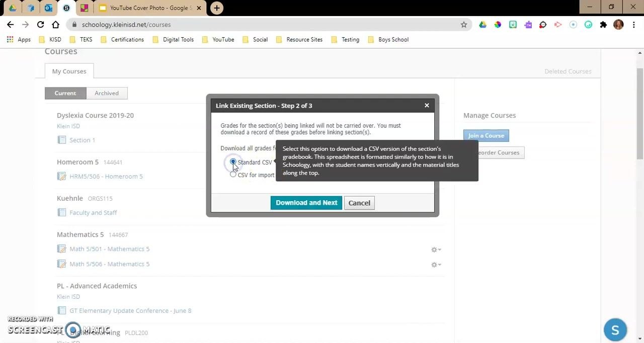Open gear menu for Math 5/501

436,249
